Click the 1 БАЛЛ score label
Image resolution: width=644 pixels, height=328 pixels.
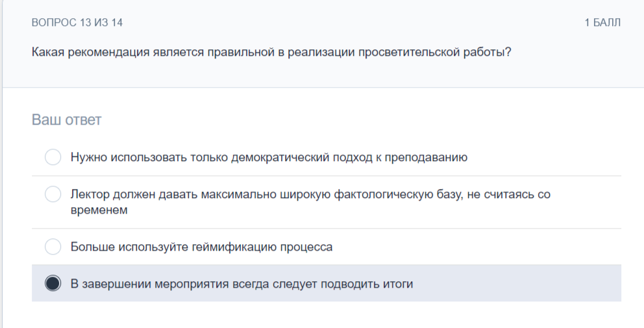pyautogui.click(x=602, y=22)
